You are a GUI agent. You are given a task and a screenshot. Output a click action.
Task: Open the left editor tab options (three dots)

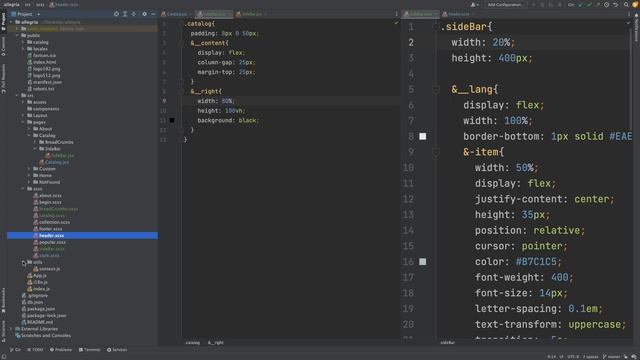click(x=396, y=14)
